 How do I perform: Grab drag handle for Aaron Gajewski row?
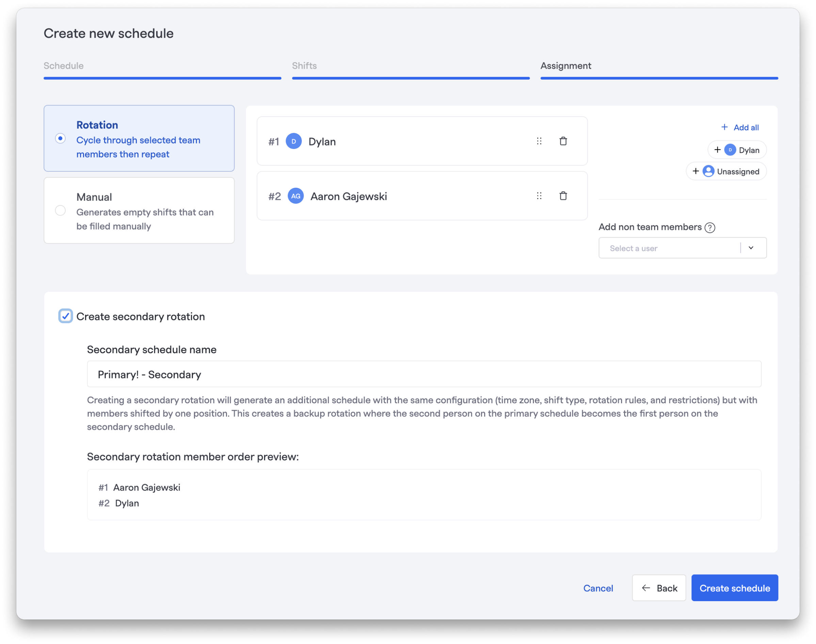[539, 196]
